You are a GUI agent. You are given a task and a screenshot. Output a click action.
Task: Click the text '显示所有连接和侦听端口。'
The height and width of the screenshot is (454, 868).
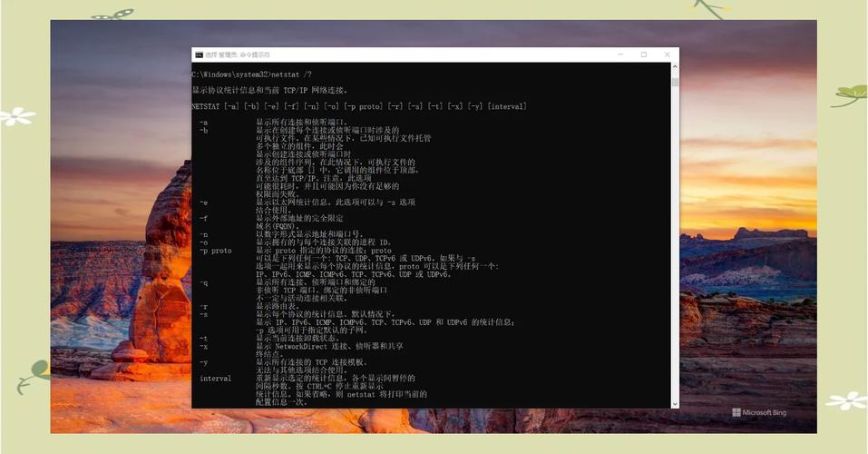point(302,122)
